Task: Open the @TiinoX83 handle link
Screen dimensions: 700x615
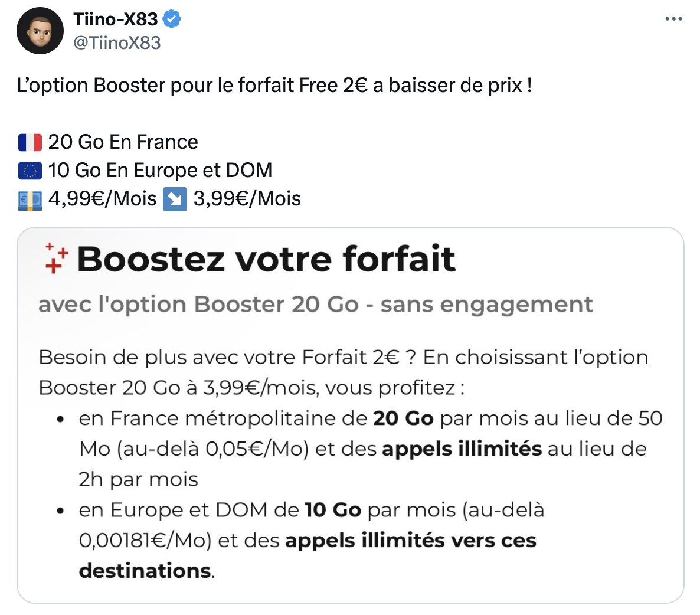Action: 117,43
